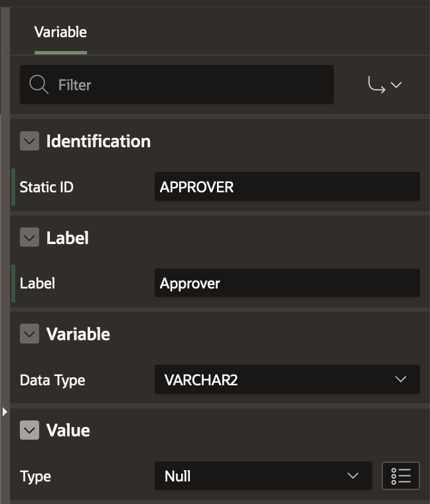Click the Value section heading text

tap(68, 430)
